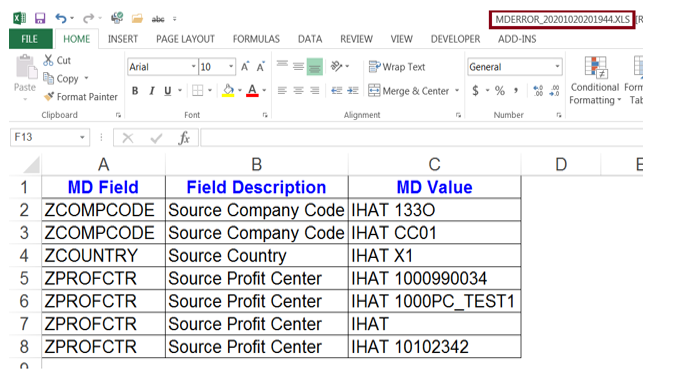This screenshot has width=684, height=377.
Task: Click the Excel application icon
Action: pyautogui.click(x=19, y=18)
